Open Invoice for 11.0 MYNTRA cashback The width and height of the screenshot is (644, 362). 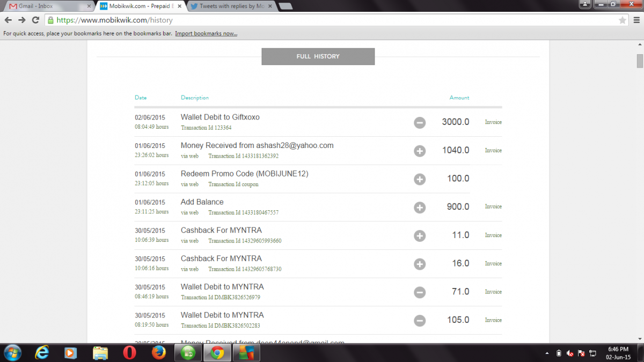coord(493,235)
